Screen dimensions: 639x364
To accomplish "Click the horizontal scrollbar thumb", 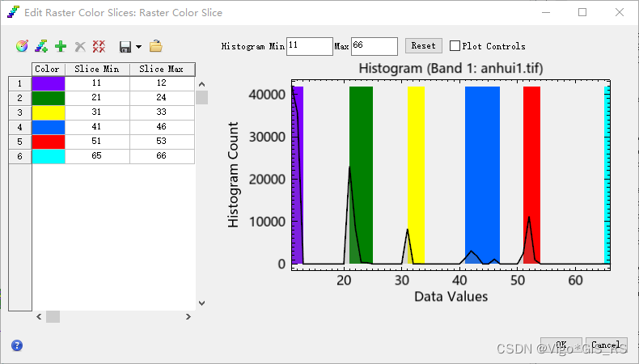I will coord(53,317).
